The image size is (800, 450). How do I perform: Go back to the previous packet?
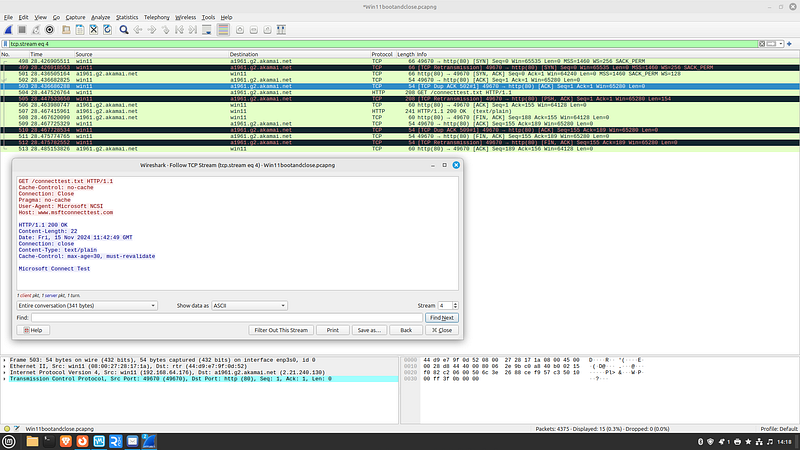click(138, 30)
